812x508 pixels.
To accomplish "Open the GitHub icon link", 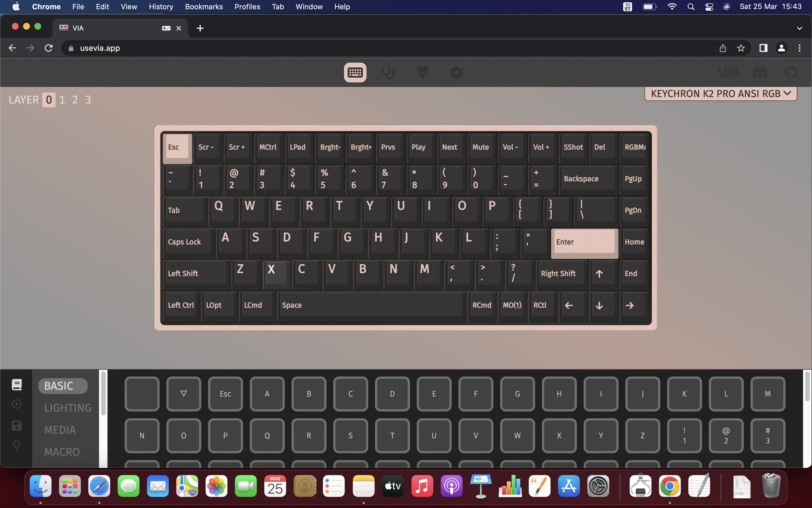I will click(791, 73).
